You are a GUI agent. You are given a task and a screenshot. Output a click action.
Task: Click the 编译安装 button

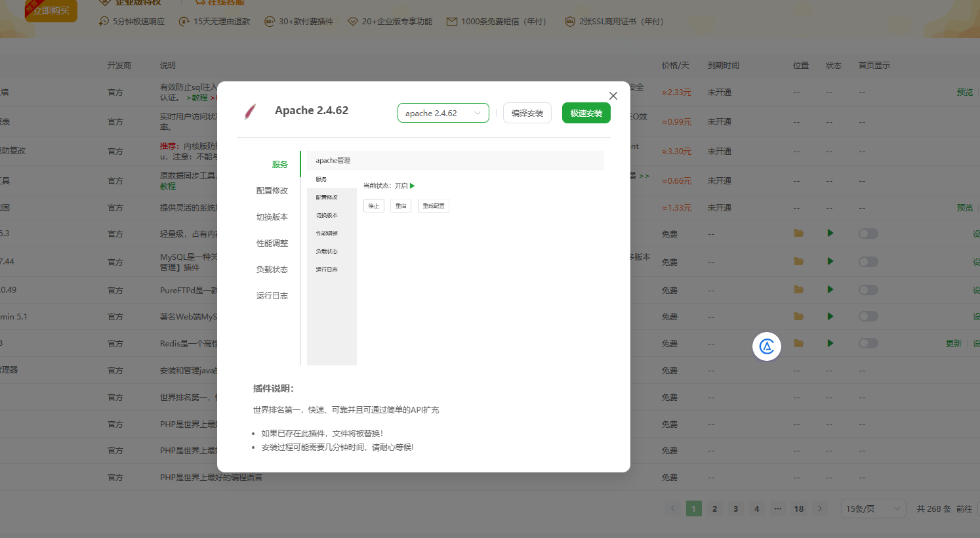coord(527,113)
